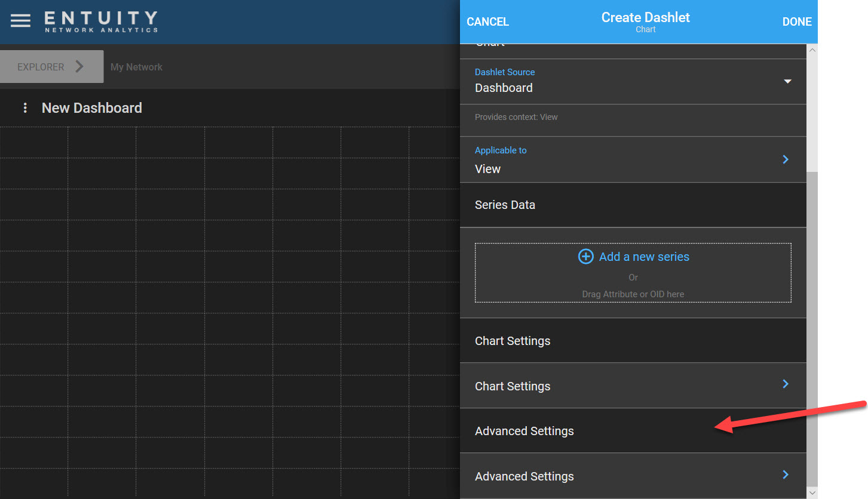
Task: Click the scrollbar down arrow in dashlet panel
Action: (x=812, y=492)
